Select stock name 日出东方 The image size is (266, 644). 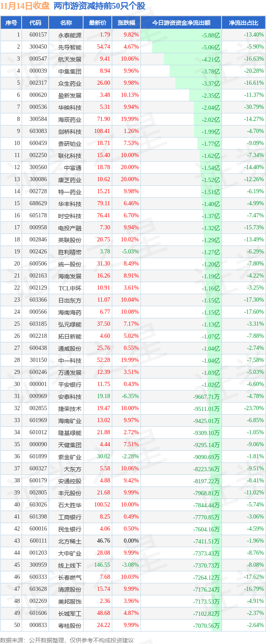[x=70, y=300]
